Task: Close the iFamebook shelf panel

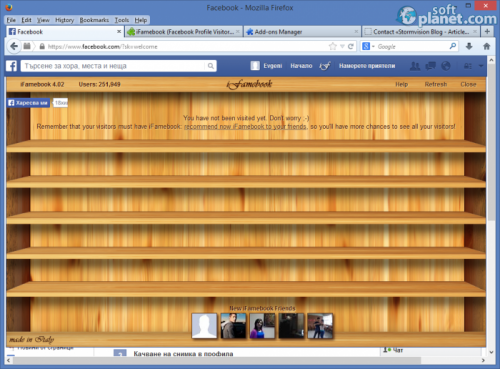Action: click(x=468, y=84)
